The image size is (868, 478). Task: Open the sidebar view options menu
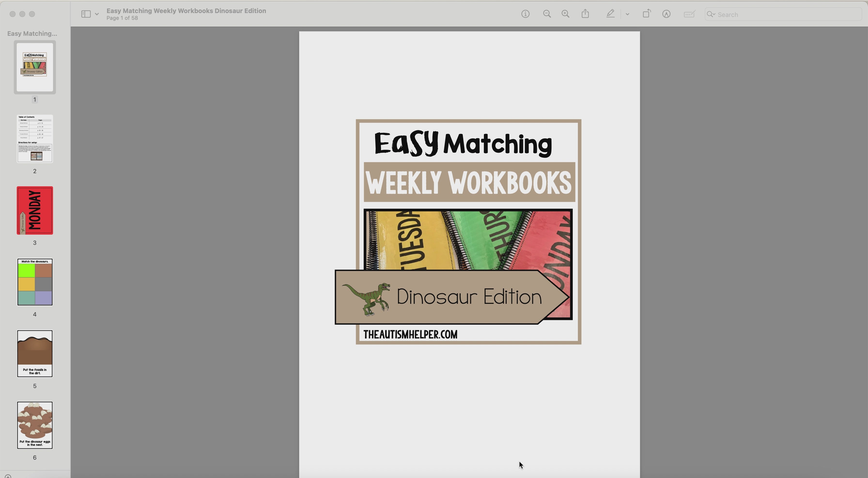pos(97,14)
